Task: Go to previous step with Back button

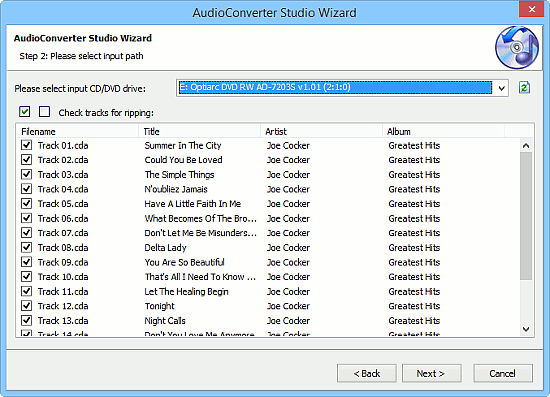Action: pyautogui.click(x=367, y=374)
